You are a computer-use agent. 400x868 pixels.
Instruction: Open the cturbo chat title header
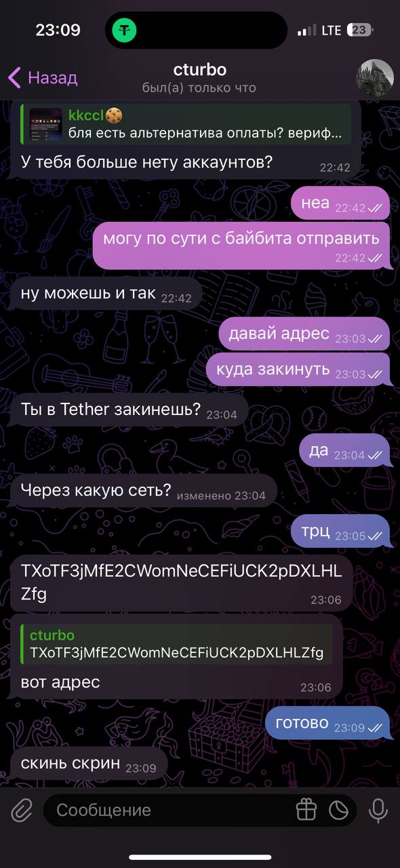(199, 77)
